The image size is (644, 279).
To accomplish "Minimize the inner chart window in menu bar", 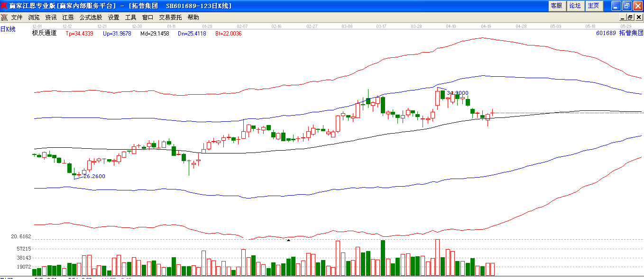I will click(622, 17).
